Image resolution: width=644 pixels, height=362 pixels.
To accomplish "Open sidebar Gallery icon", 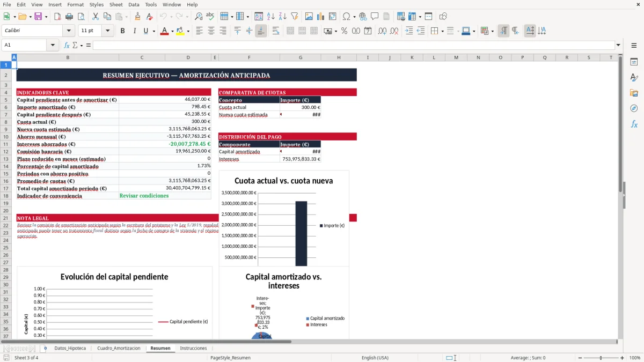I will [x=634, y=93].
